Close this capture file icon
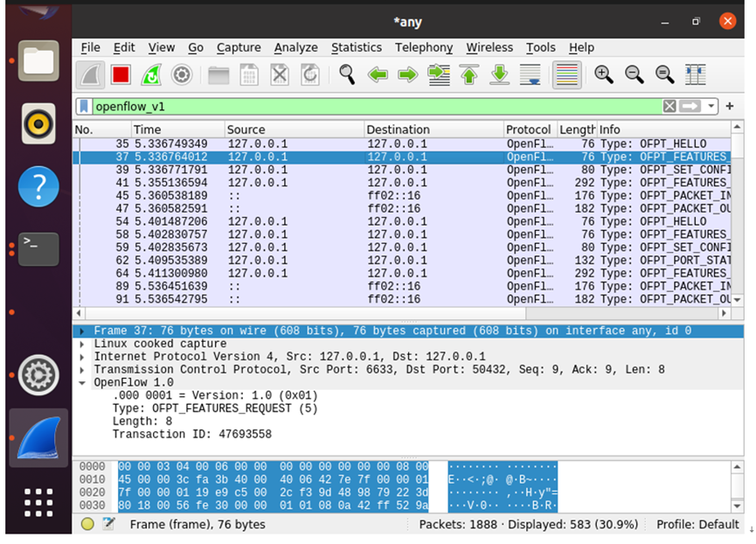This screenshot has width=756, height=544. pyautogui.click(x=280, y=74)
